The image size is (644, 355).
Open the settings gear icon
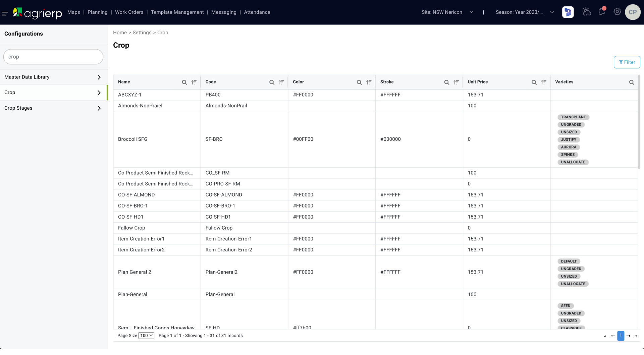[x=617, y=12]
